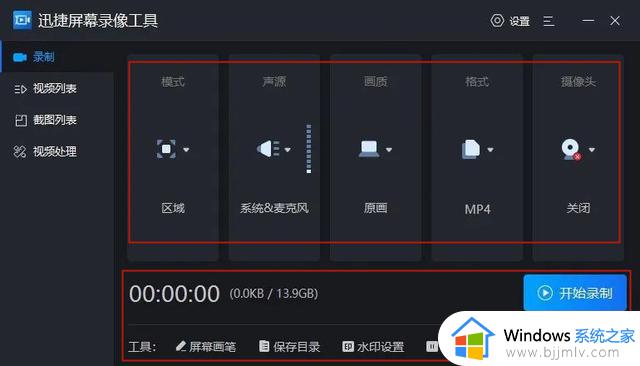The height and width of the screenshot is (366, 640).
Task: Open 设置 settings
Action: coord(510,21)
